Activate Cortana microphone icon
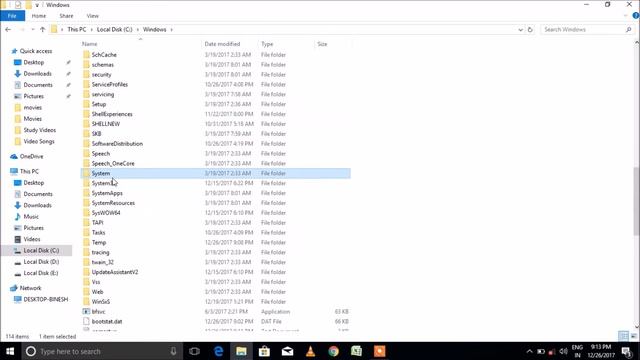Screen dimensions: 640x360 [173, 351]
